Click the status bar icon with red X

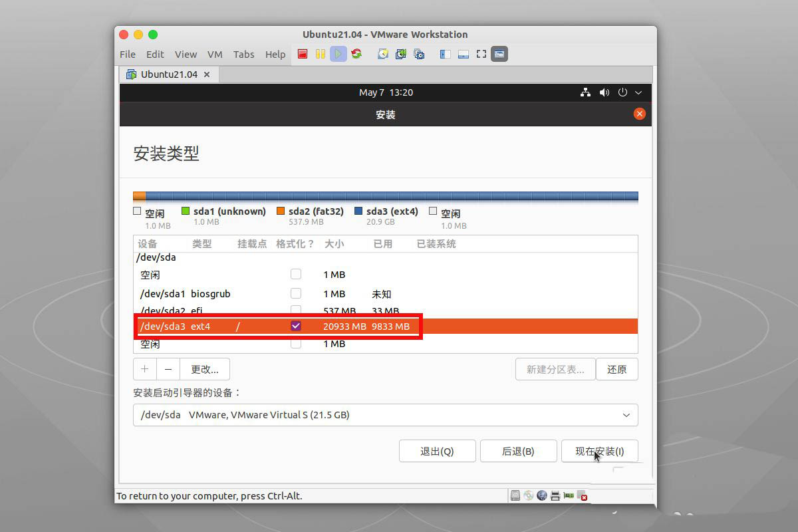point(583,495)
